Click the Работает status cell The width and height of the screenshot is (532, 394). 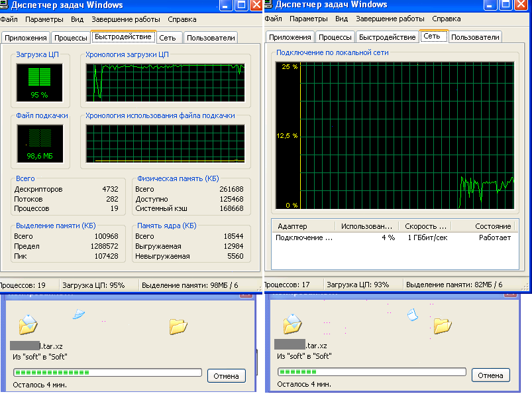(x=495, y=237)
